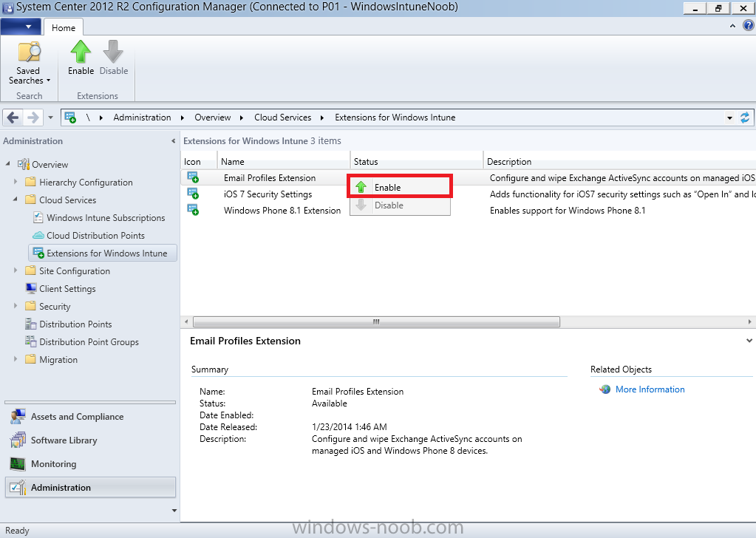Click the left arrow of horizontal scrollbar
This screenshot has height=538, width=756.
coord(186,321)
